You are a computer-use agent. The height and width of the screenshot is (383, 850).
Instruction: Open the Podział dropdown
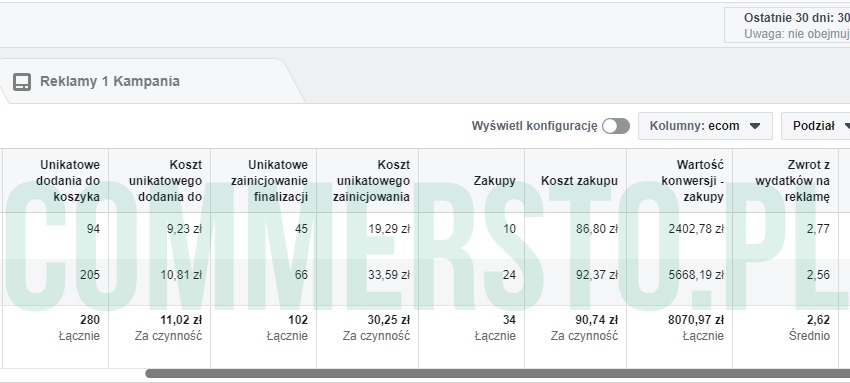point(815,126)
